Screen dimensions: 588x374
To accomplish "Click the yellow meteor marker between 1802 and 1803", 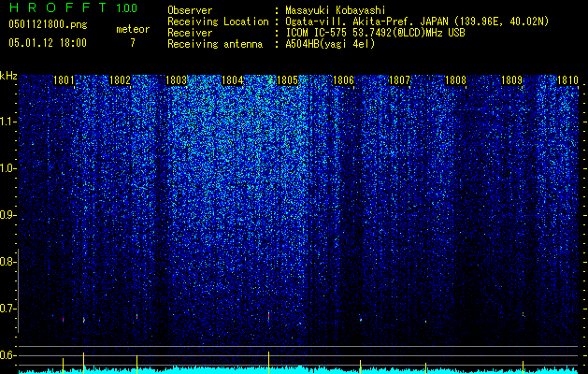I will 136,365.
